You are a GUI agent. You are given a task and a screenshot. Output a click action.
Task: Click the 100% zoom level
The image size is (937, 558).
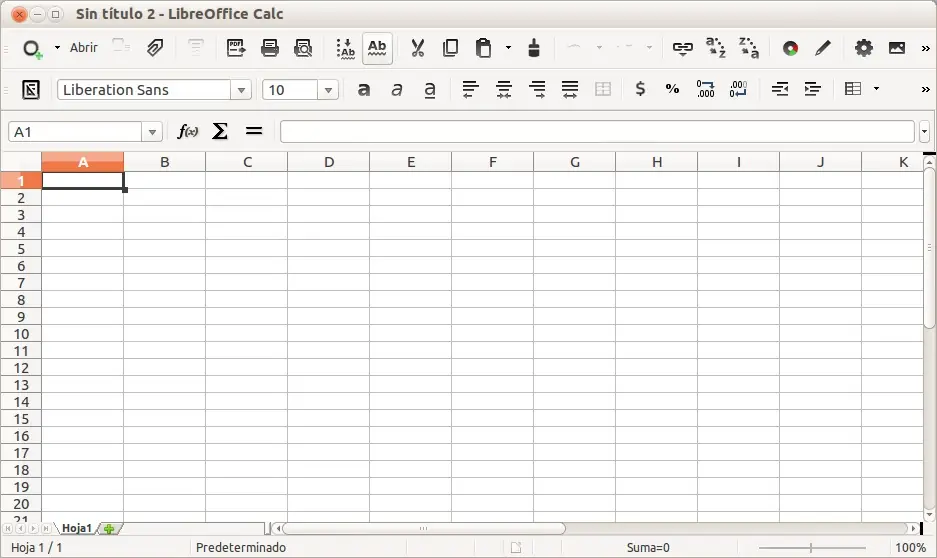[910, 547]
